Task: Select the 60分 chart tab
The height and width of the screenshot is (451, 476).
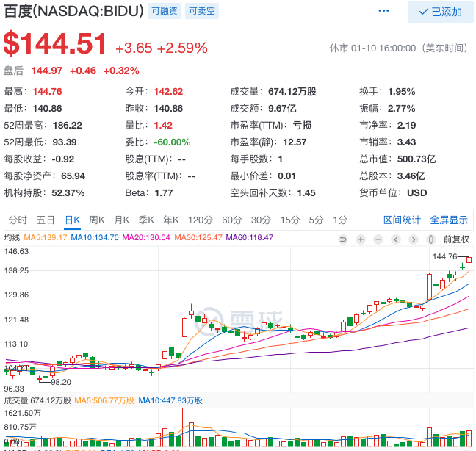Action: (x=232, y=220)
